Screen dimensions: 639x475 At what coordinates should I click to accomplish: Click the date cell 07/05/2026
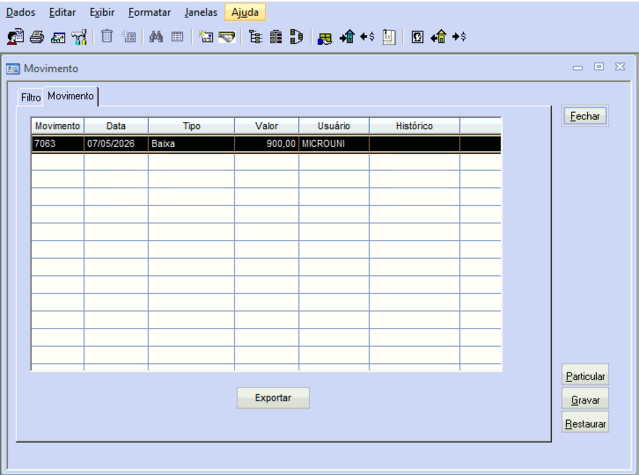click(x=116, y=144)
